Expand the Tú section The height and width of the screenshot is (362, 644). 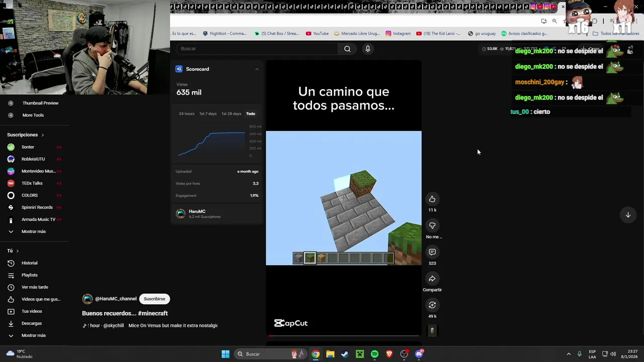click(13, 250)
